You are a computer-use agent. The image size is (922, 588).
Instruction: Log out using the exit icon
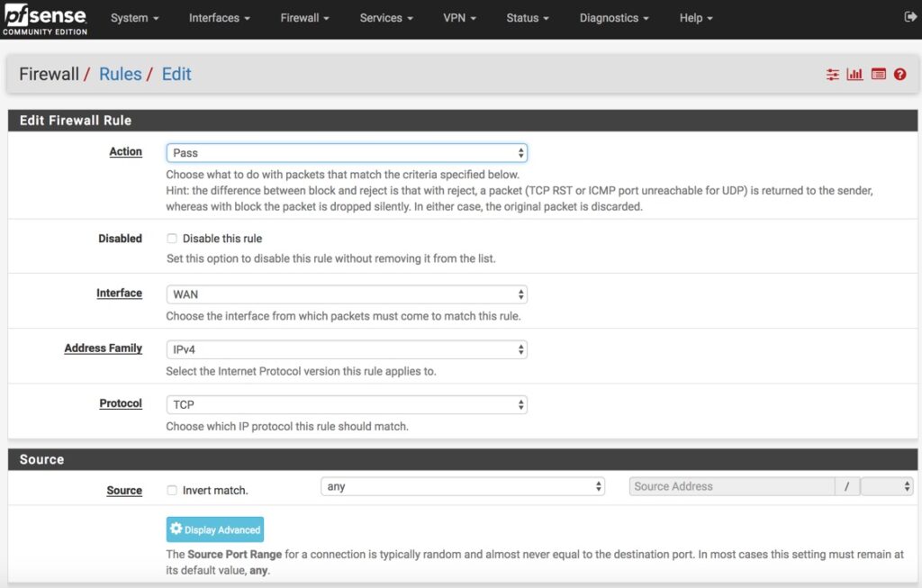tap(909, 15)
